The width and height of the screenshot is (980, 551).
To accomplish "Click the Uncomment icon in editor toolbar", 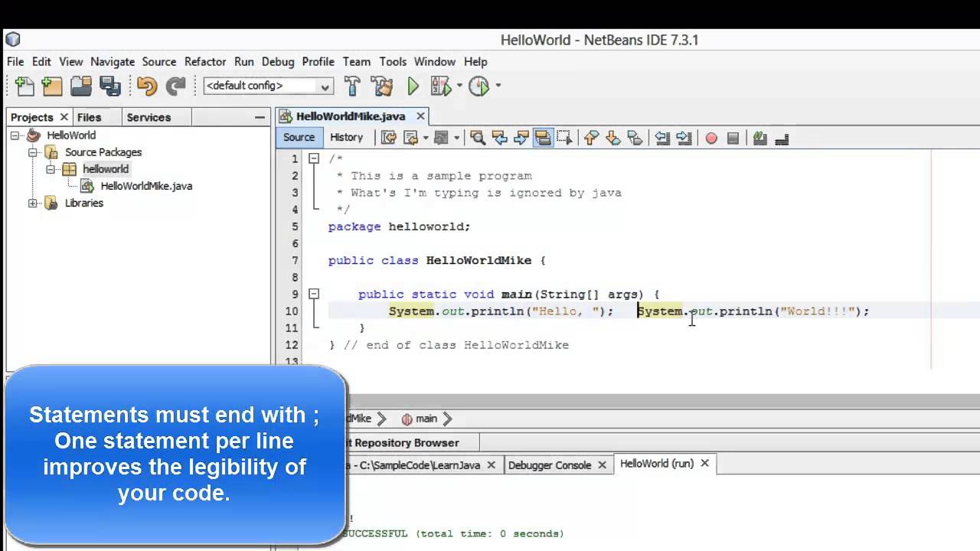I will point(782,139).
